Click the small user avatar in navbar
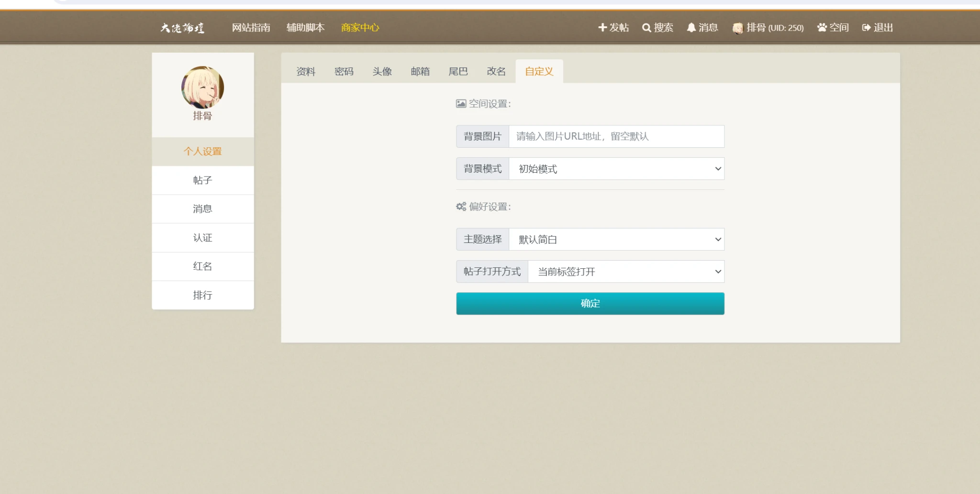Viewport: 980px width, 494px height. [x=737, y=28]
